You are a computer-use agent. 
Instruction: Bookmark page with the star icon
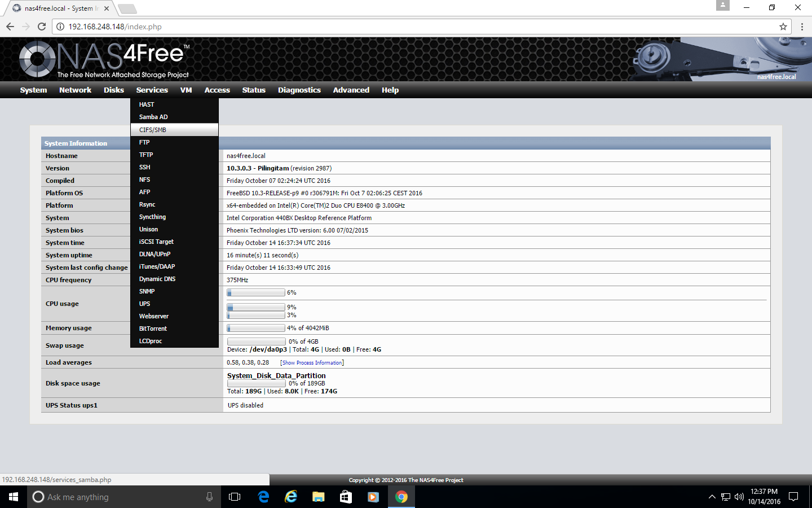coord(783,27)
